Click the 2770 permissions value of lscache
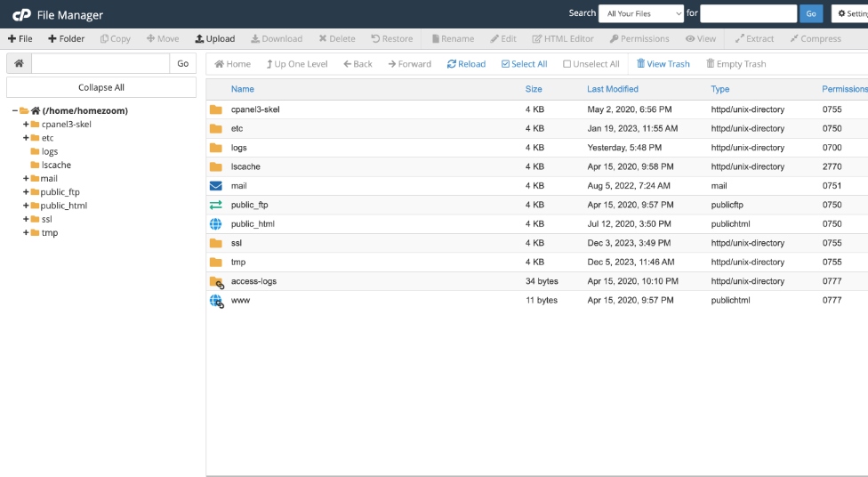This screenshot has height=477, width=868. tap(832, 166)
